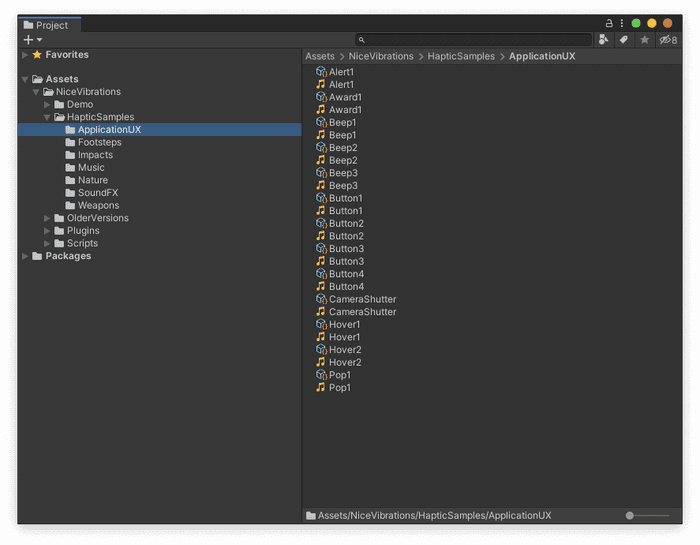
Task: Collapse the NiceVibrations folder
Action: coord(36,92)
